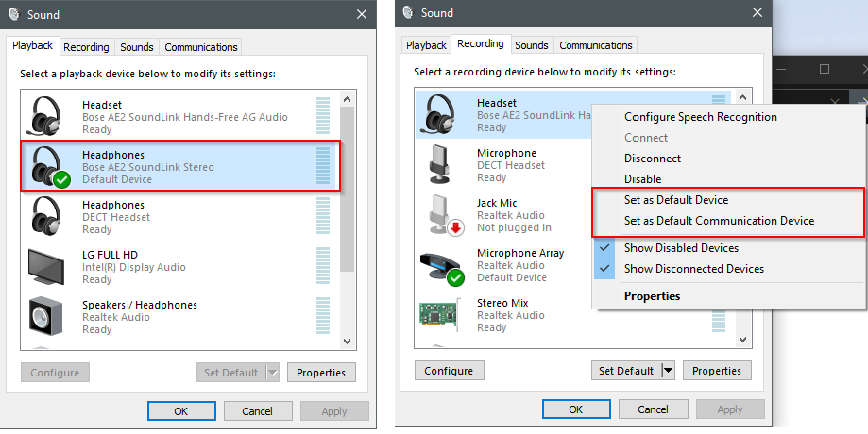Click Properties button in Playback window
The height and width of the screenshot is (434, 868).
pos(321,373)
